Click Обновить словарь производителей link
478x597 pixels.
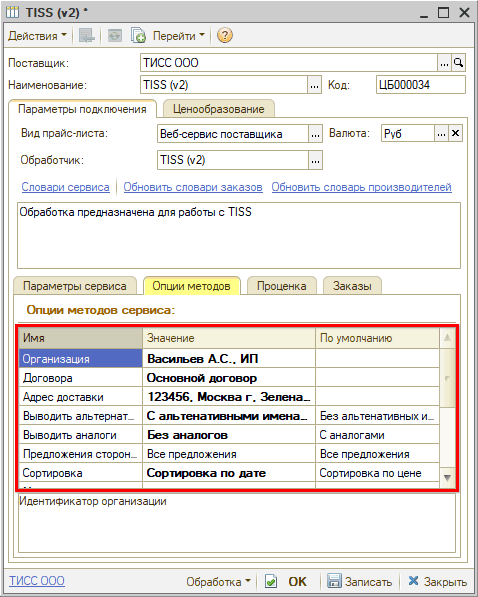(361, 187)
